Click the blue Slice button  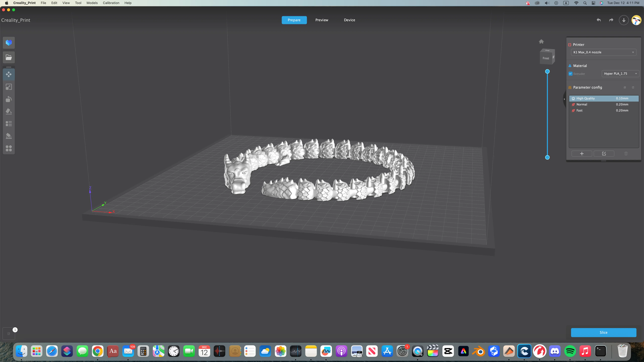point(603,332)
